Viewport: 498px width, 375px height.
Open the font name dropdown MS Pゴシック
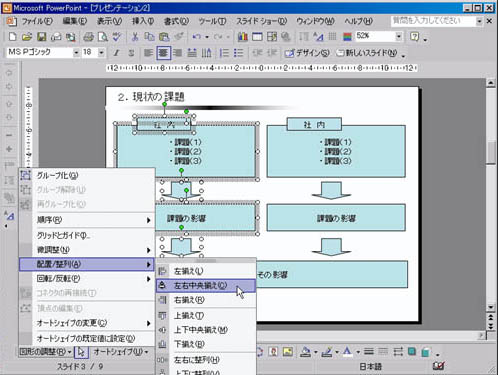pyautogui.click(x=76, y=53)
